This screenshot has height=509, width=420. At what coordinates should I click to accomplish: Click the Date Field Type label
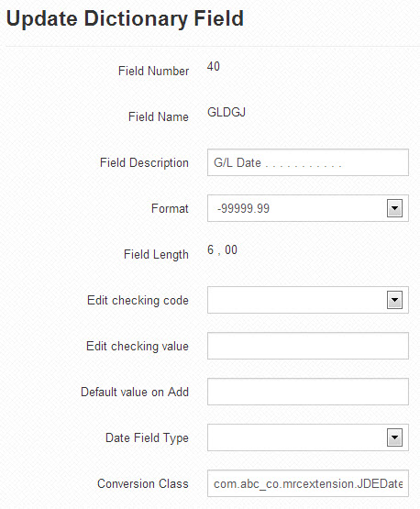click(x=147, y=437)
